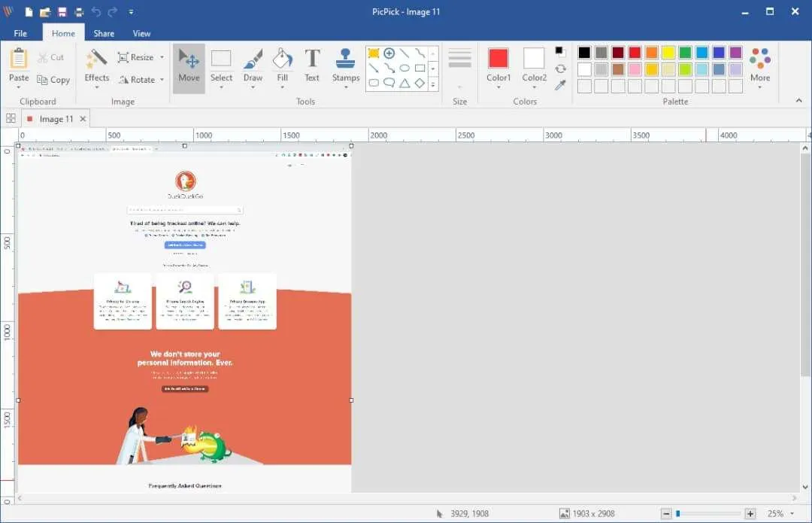Choose the Fill bucket tool

tap(282, 66)
